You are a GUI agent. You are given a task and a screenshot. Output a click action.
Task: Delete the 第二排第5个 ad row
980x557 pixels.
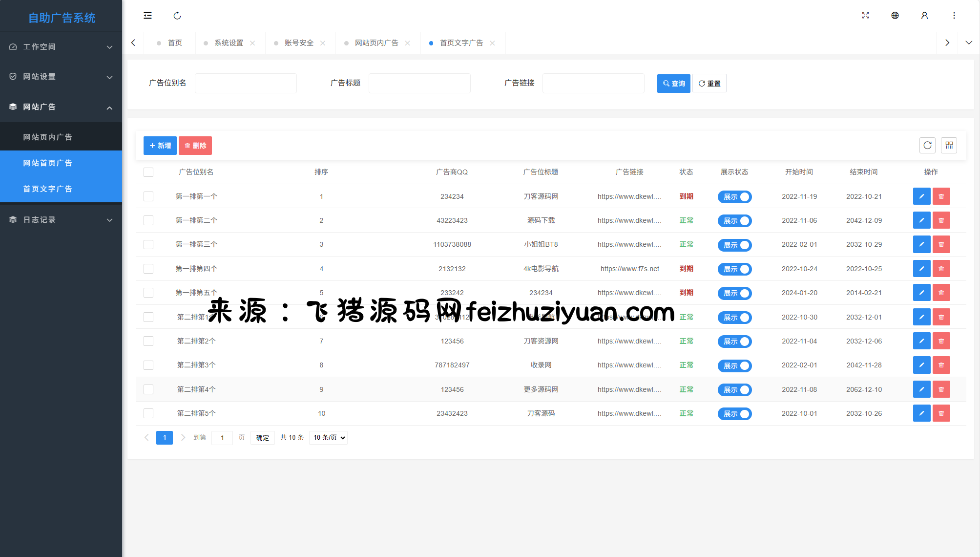pos(941,413)
